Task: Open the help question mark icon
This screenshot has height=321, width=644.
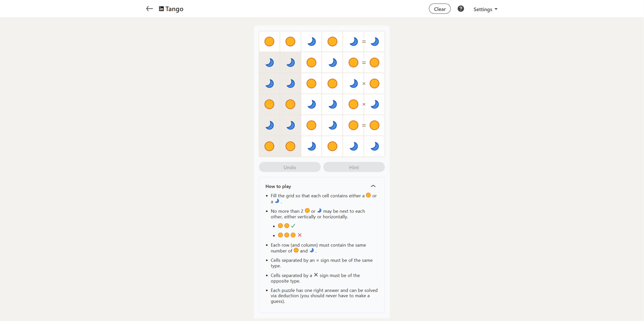Action: pos(461,9)
